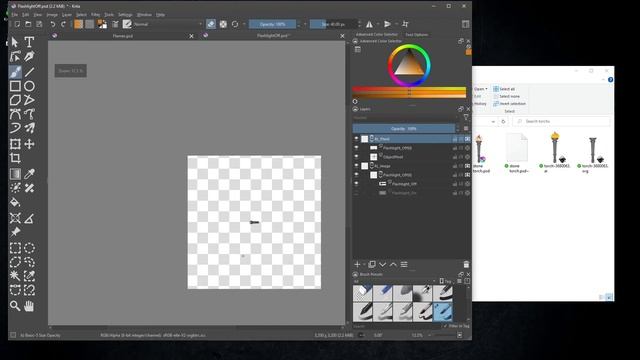Select the Transform tool

click(15, 144)
